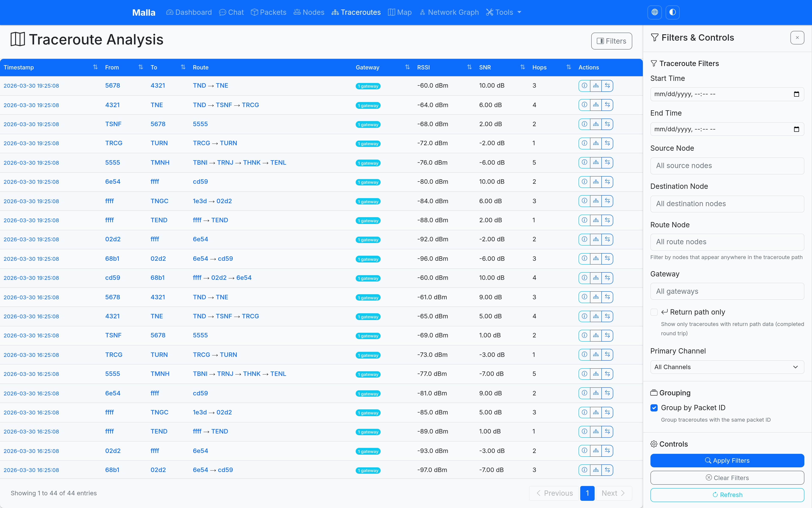Open Start Time calendar picker

coord(796,94)
